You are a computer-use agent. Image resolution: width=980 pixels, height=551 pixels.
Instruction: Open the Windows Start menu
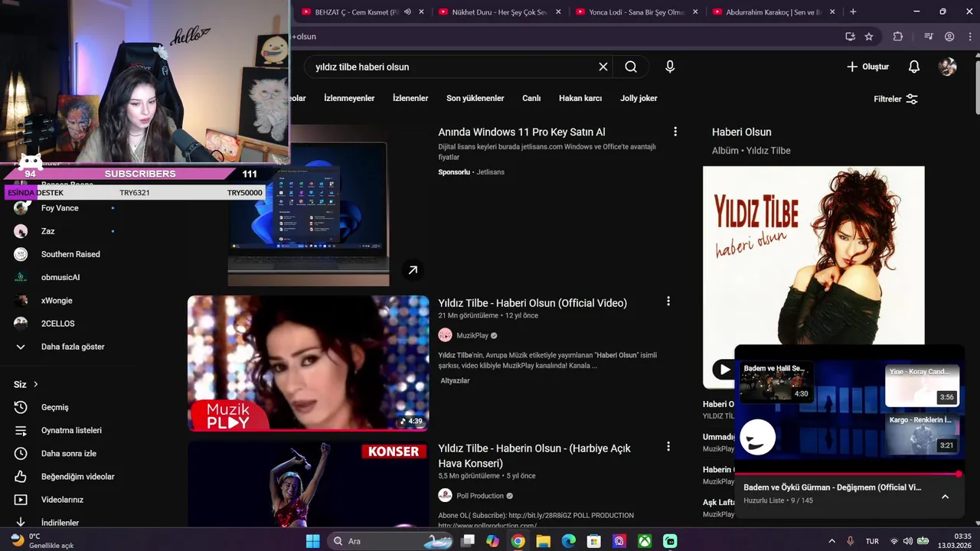click(312, 541)
